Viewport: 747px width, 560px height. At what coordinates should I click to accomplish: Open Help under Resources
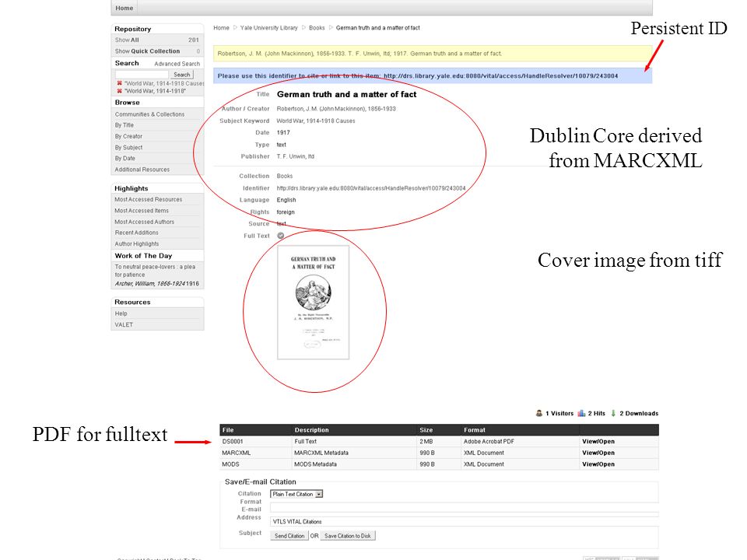click(121, 313)
